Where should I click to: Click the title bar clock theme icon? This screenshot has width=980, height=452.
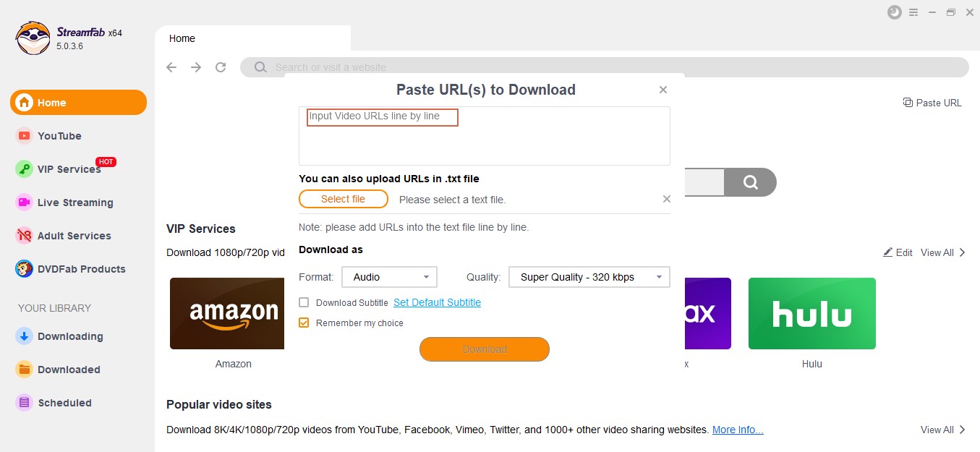895,12
